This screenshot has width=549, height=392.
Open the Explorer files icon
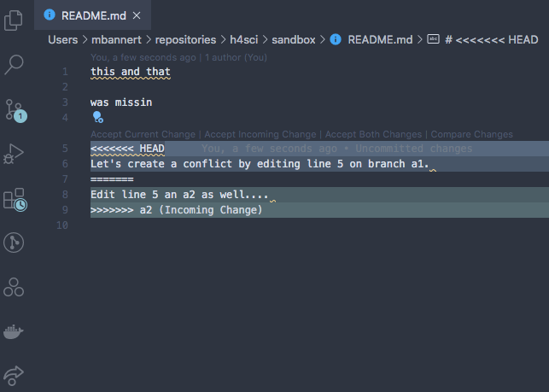click(14, 20)
